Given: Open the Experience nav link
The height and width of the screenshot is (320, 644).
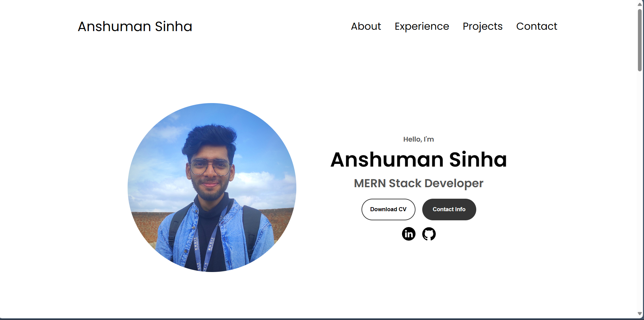Looking at the screenshot, I should [x=422, y=26].
